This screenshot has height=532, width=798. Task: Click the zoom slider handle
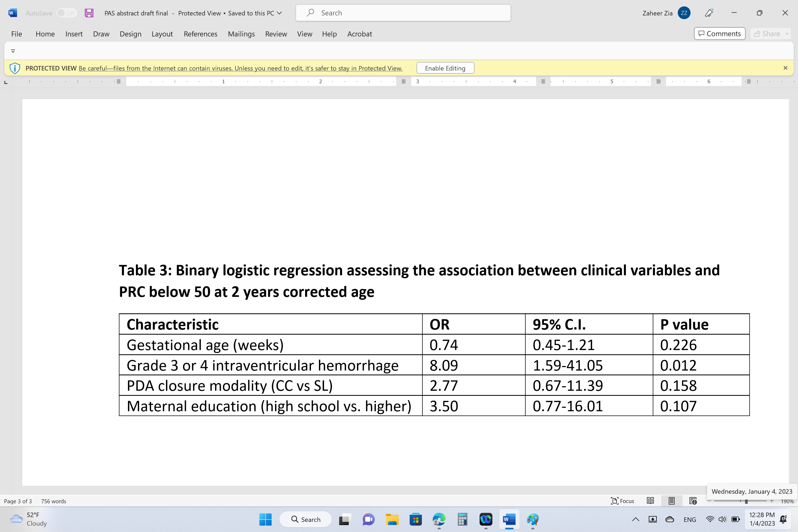tap(746, 501)
